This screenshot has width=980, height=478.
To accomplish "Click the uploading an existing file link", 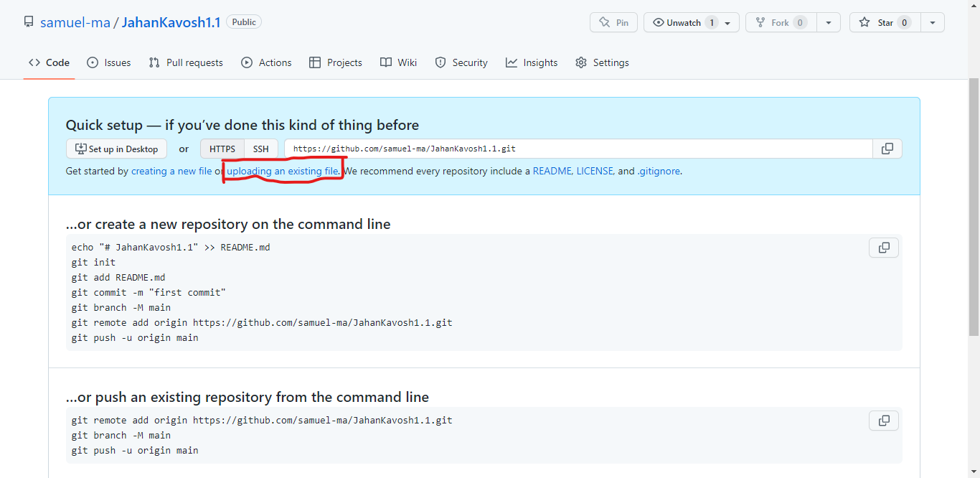I will pyautogui.click(x=283, y=171).
